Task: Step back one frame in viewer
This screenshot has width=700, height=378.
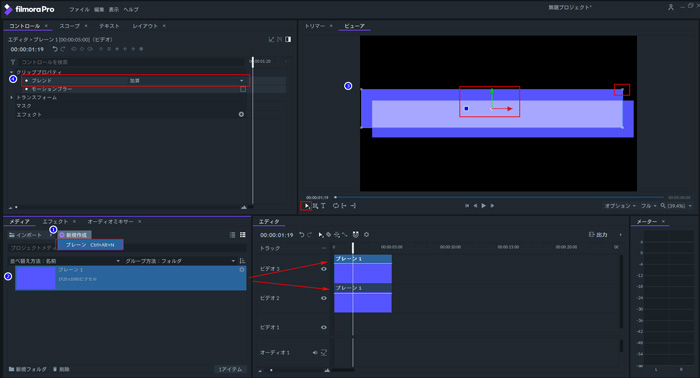Action: pos(475,206)
